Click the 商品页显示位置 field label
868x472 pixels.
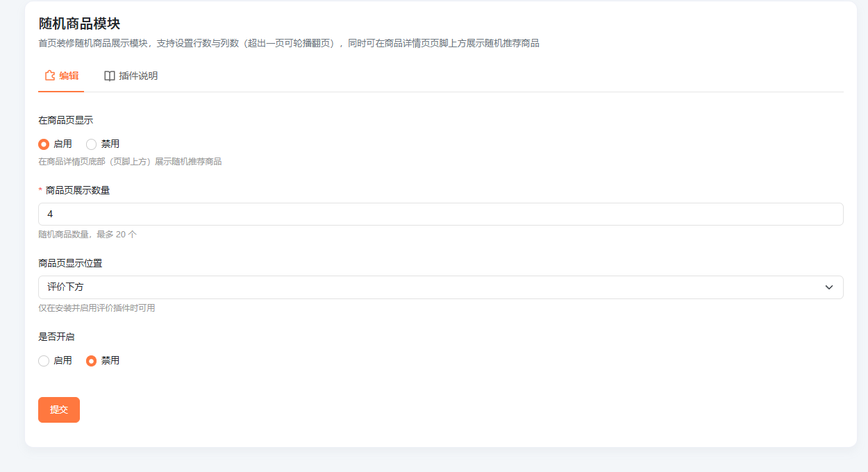coord(70,264)
